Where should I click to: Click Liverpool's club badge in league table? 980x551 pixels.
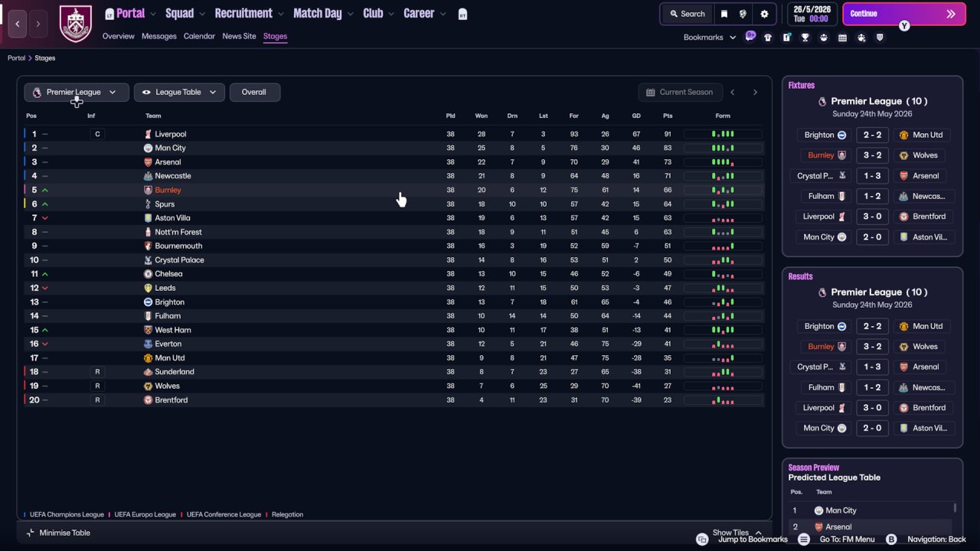pos(149,134)
